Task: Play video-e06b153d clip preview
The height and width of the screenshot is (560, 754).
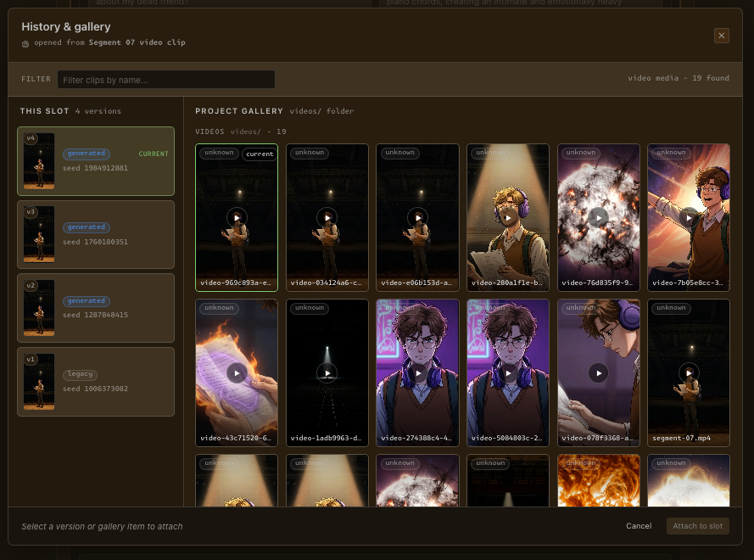Action: (x=417, y=218)
